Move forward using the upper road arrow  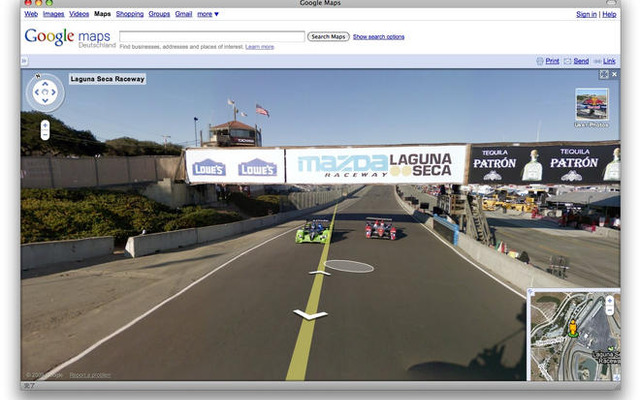[x=320, y=273]
